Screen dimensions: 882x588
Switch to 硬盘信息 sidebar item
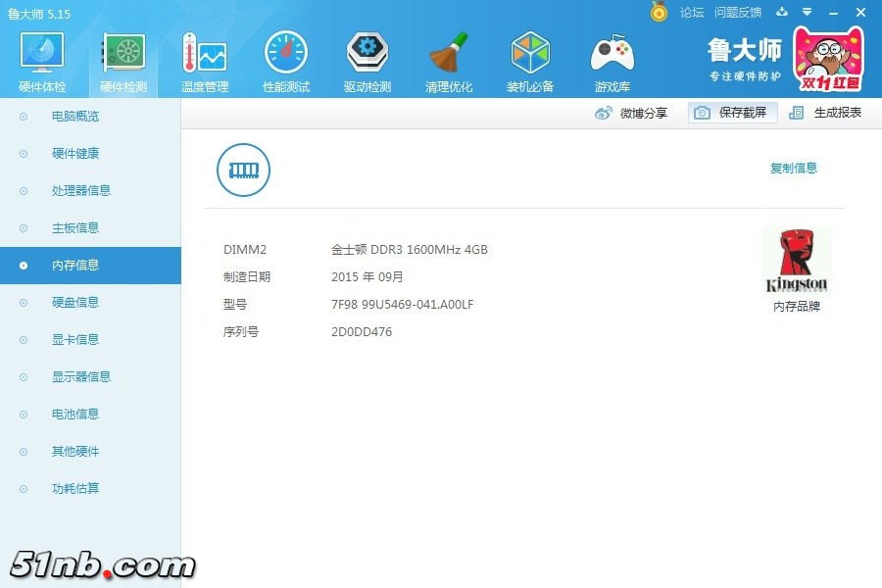point(75,303)
